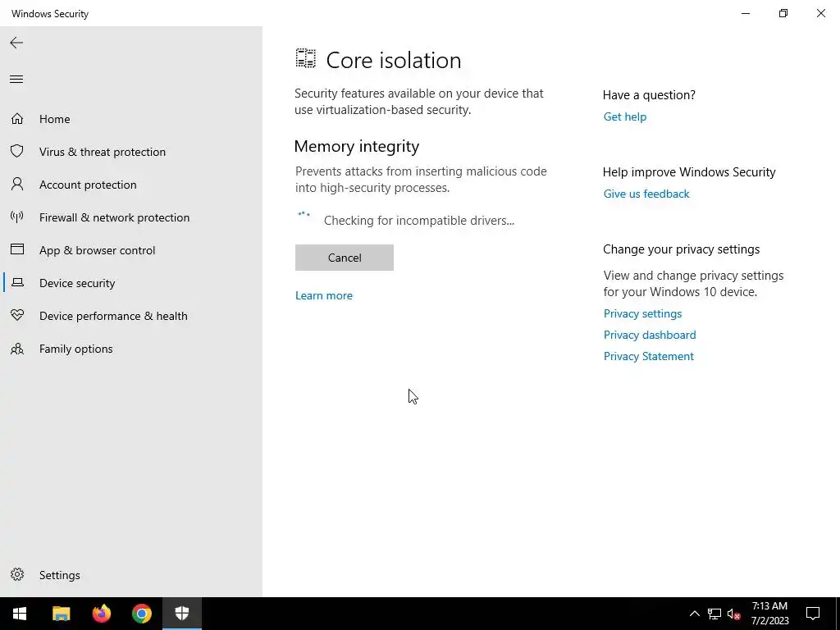
Task: Click 'Have a question?' heading
Action: (649, 95)
